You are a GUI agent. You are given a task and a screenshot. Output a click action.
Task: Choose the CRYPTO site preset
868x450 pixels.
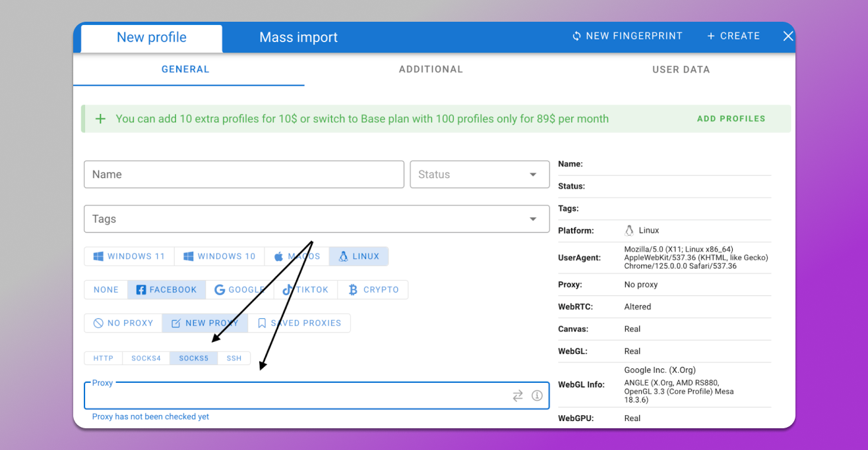373,290
